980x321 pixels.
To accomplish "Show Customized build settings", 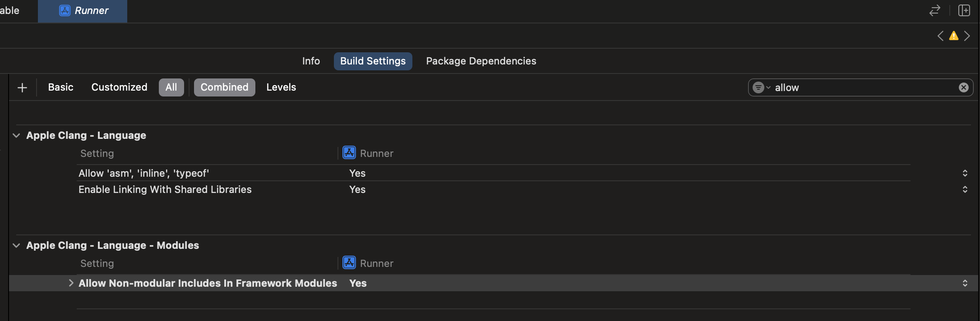I will 119,87.
